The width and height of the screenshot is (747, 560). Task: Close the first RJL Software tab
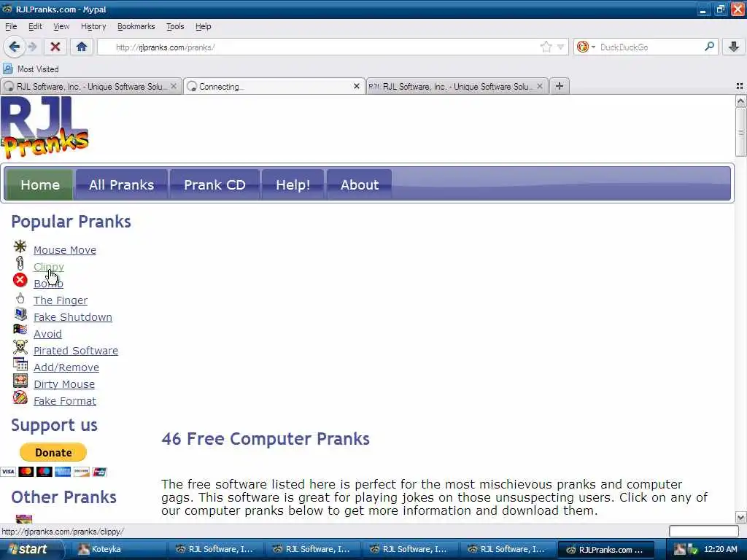pyautogui.click(x=174, y=86)
